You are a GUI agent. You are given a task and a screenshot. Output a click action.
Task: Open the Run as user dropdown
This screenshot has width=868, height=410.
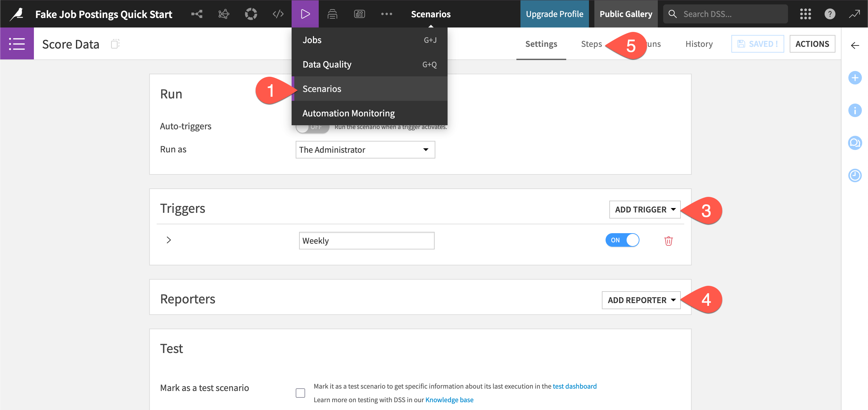click(x=365, y=150)
